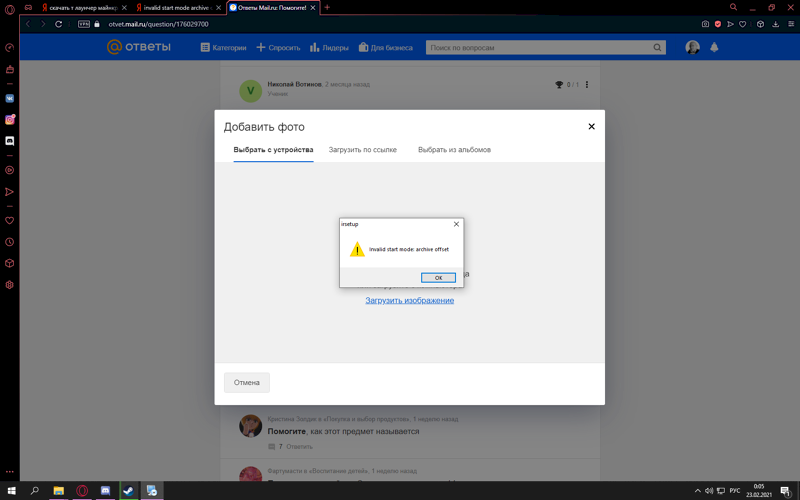Launch Steam from the Windows taskbar
Viewport: 800px width, 500px height.
[x=128, y=491]
